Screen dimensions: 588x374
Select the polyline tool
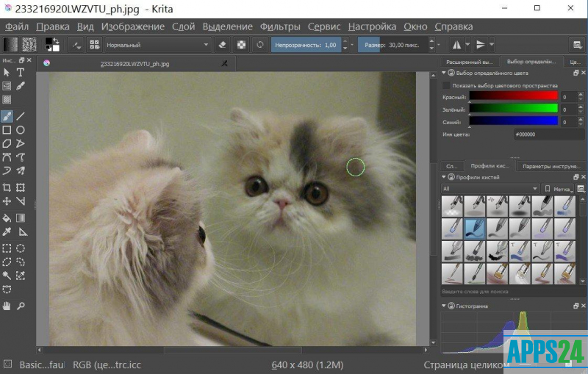21,143
